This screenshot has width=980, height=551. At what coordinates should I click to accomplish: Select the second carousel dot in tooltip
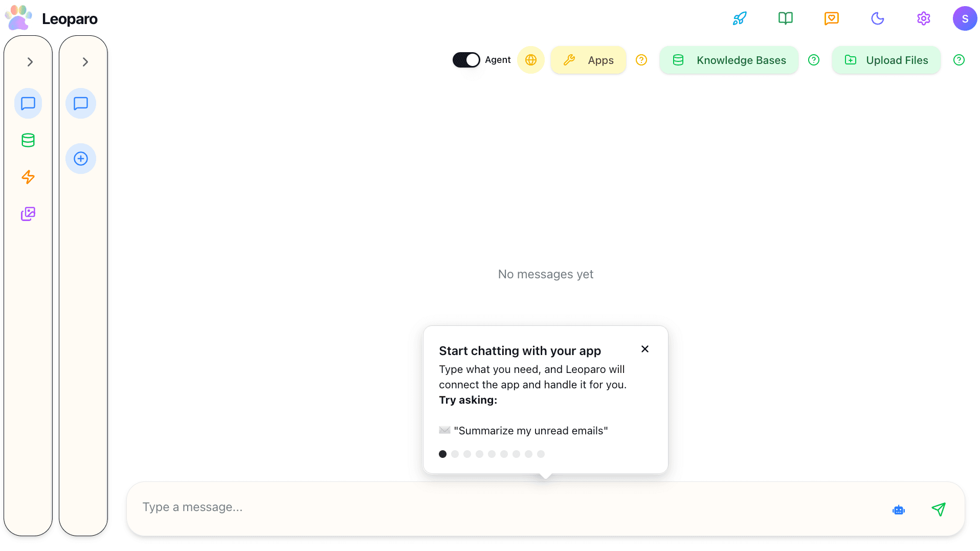(455, 454)
